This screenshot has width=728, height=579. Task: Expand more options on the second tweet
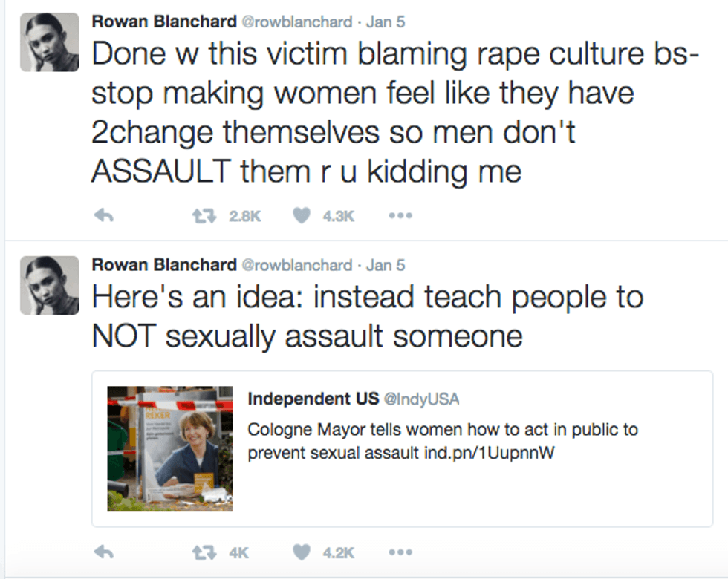[400, 553]
